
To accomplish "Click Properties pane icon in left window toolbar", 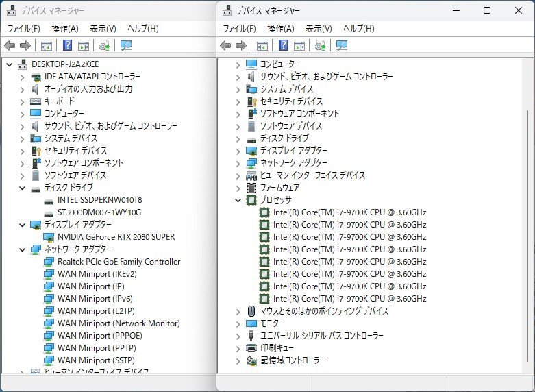I will coord(84,45).
